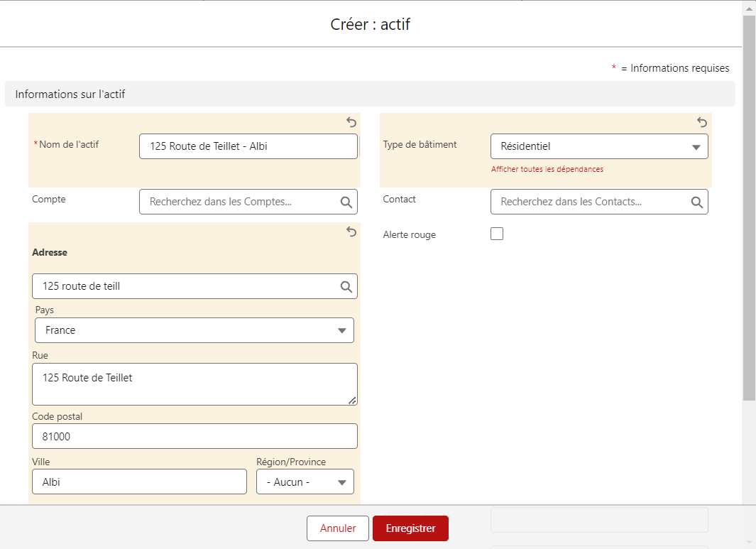
Task: Open the Pays dropdown showing France
Action: click(195, 330)
